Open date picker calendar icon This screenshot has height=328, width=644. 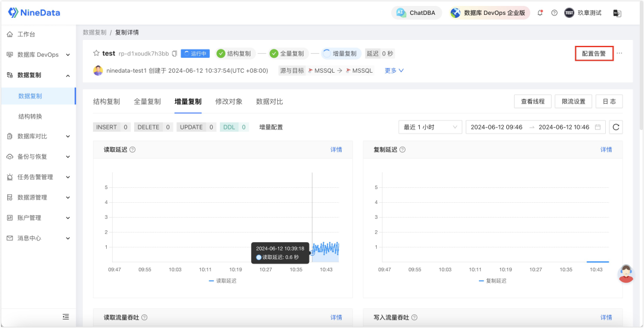[x=597, y=127]
